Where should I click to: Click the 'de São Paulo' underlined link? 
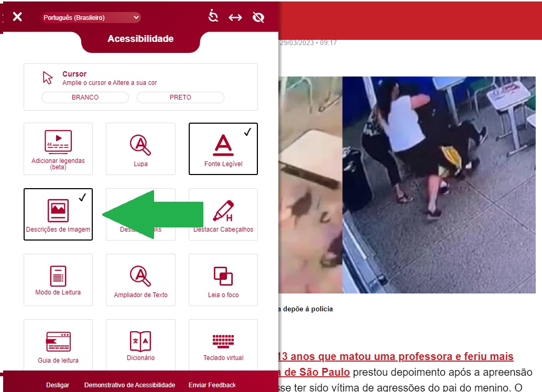pyautogui.click(x=314, y=372)
